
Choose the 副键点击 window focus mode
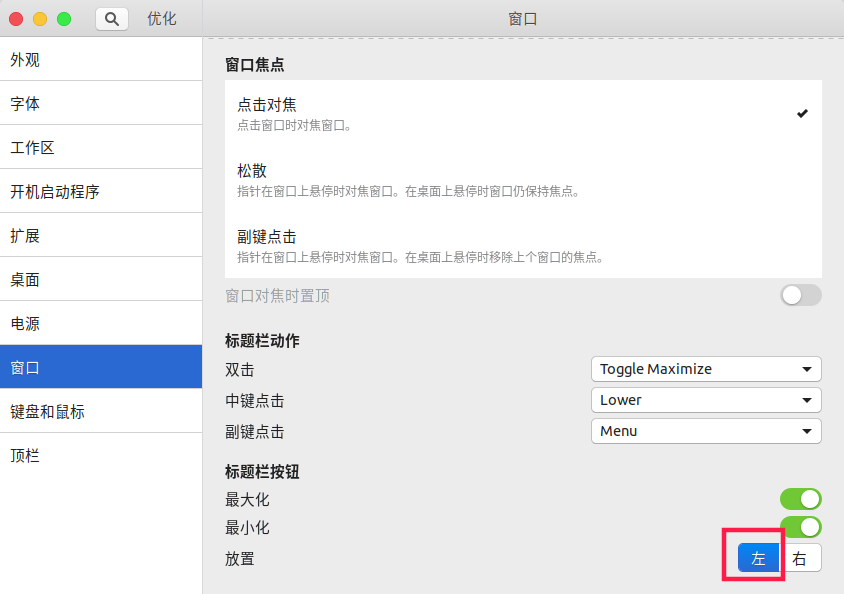point(523,245)
